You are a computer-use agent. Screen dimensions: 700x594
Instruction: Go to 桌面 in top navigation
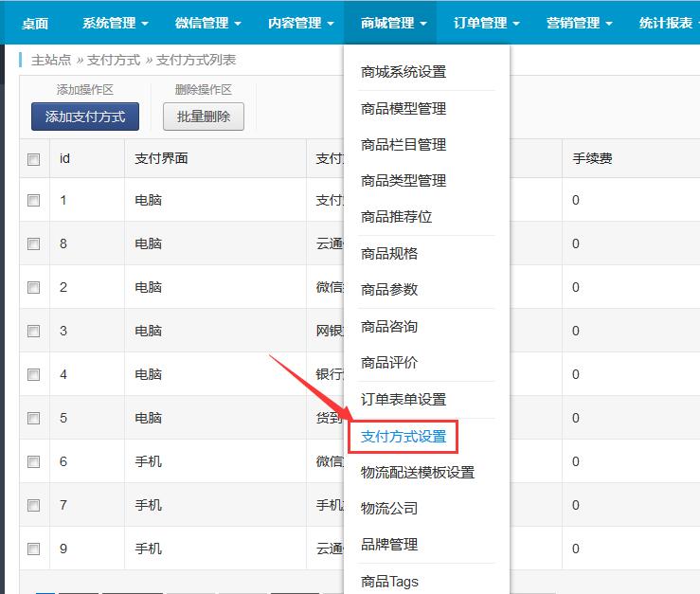click(x=35, y=23)
